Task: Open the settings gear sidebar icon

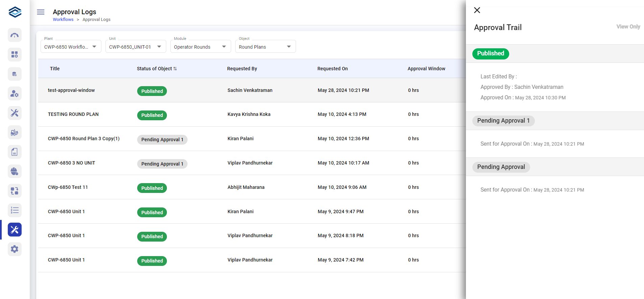Action: pos(15,249)
